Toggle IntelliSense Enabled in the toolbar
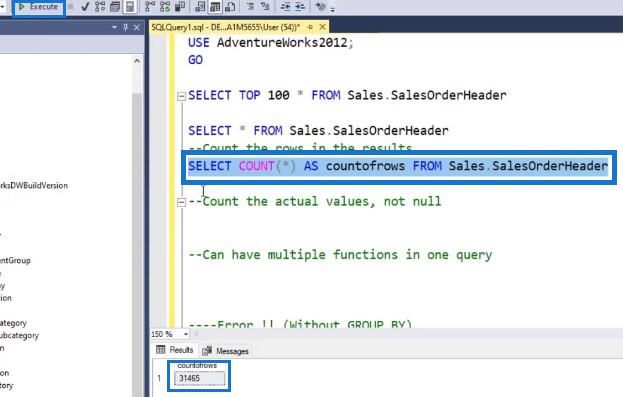 tap(130, 7)
